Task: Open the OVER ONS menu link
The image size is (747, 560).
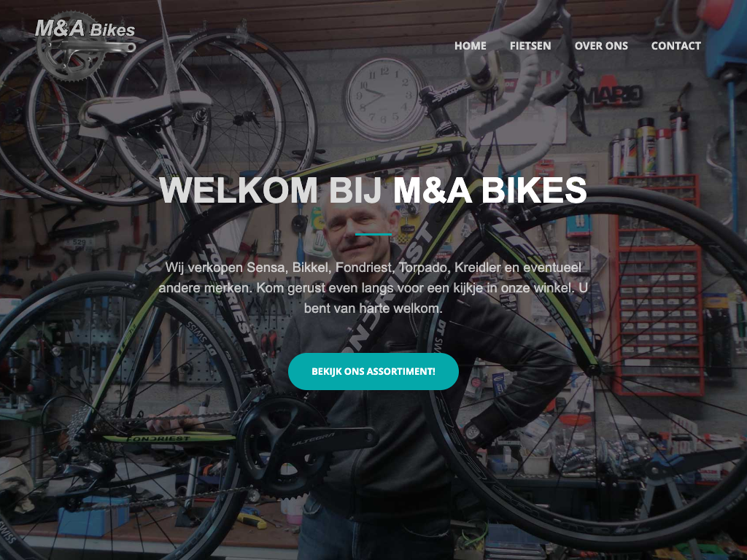Action: coord(601,46)
